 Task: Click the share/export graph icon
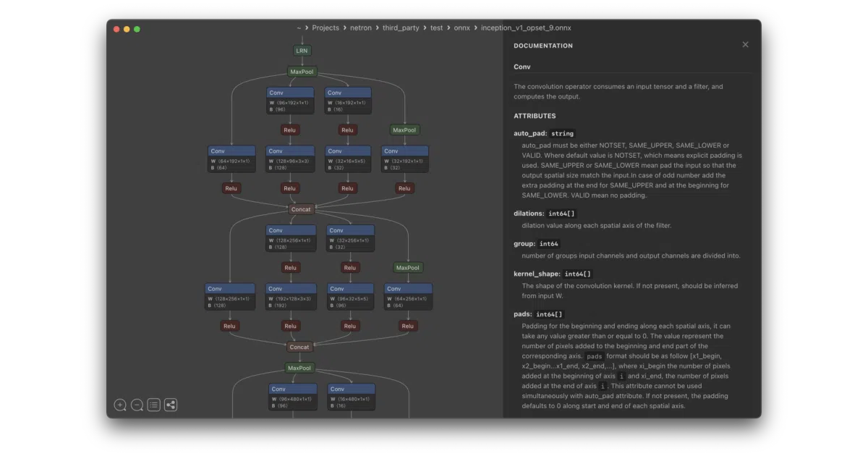point(171,405)
